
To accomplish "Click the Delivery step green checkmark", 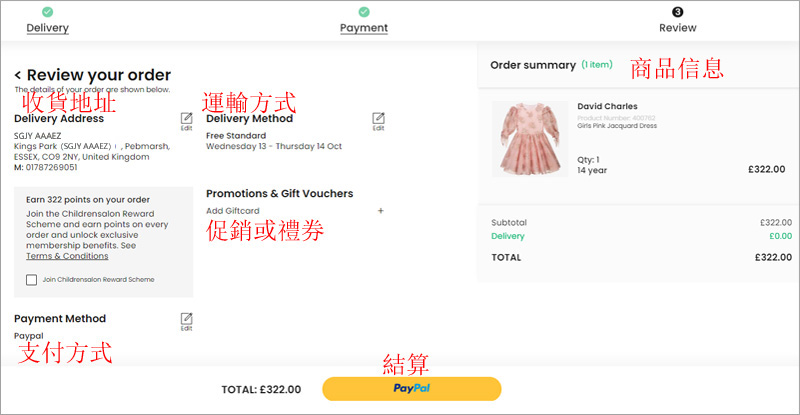I will click(x=47, y=12).
